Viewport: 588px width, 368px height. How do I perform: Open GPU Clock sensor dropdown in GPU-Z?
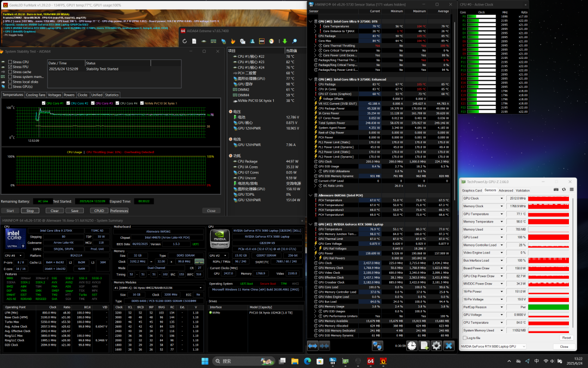pyautogui.click(x=501, y=198)
